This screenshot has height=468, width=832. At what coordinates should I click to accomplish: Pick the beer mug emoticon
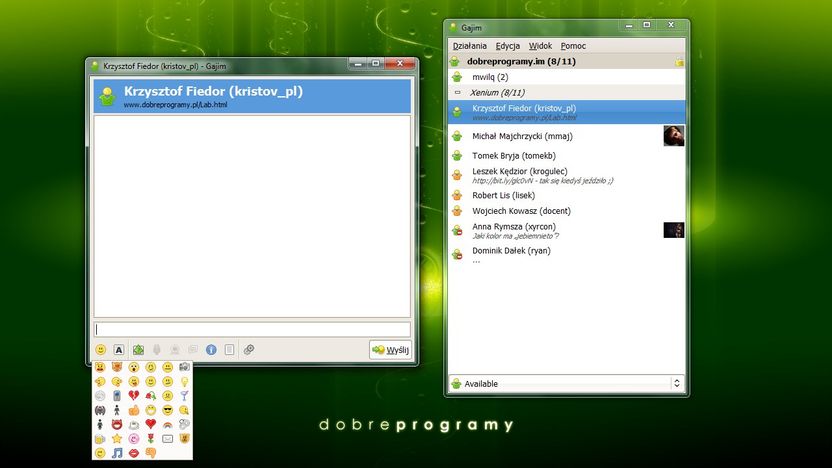tap(100, 439)
